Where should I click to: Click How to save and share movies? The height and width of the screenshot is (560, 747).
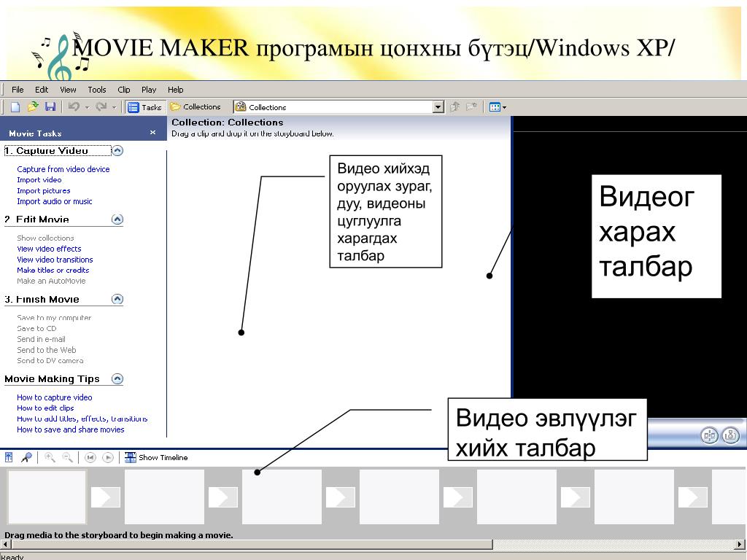coord(71,429)
